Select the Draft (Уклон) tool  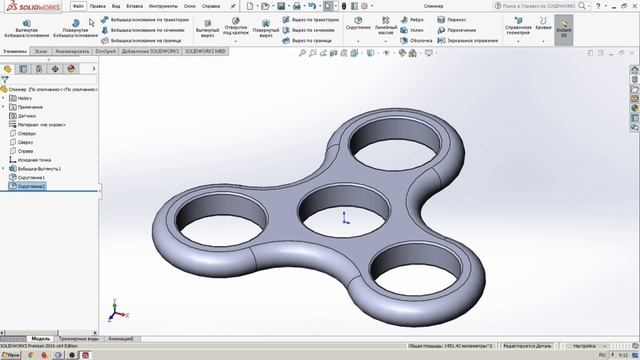tap(412, 30)
